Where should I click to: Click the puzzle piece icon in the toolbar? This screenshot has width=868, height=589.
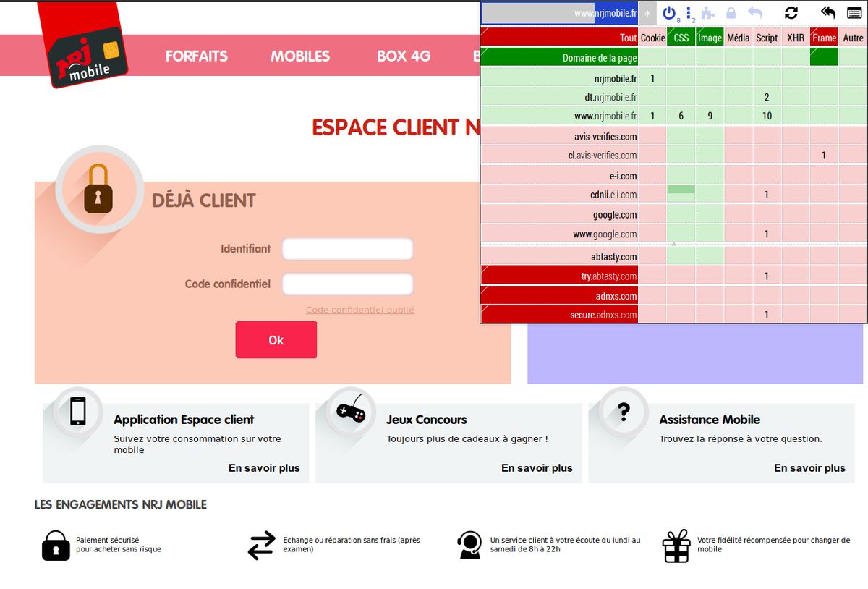[x=708, y=13]
